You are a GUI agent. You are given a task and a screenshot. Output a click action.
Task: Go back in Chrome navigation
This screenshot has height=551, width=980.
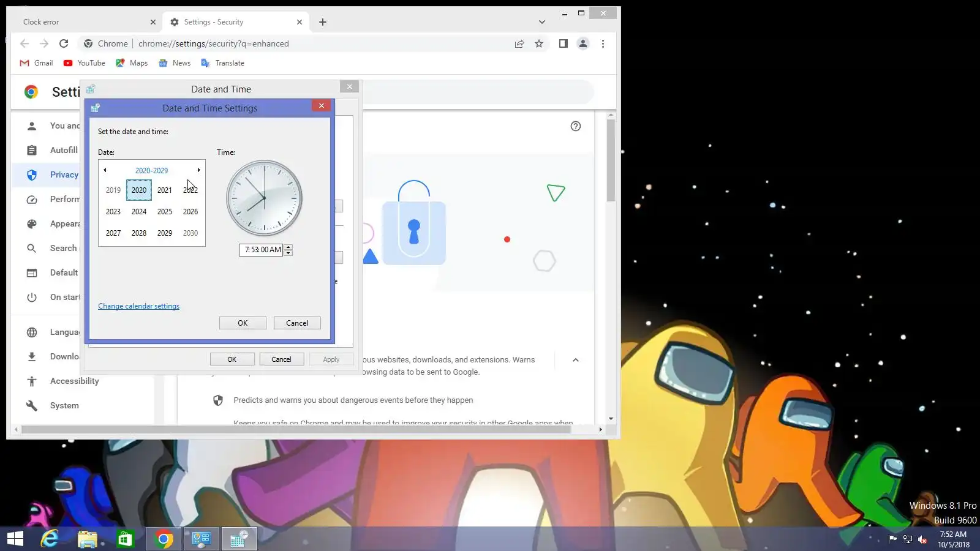coord(24,43)
